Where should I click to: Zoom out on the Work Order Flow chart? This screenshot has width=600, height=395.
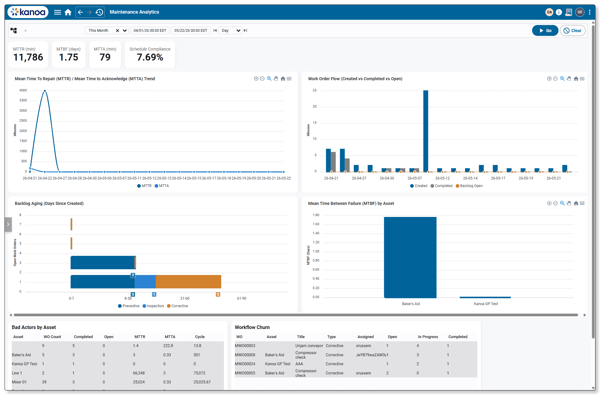(x=555, y=78)
